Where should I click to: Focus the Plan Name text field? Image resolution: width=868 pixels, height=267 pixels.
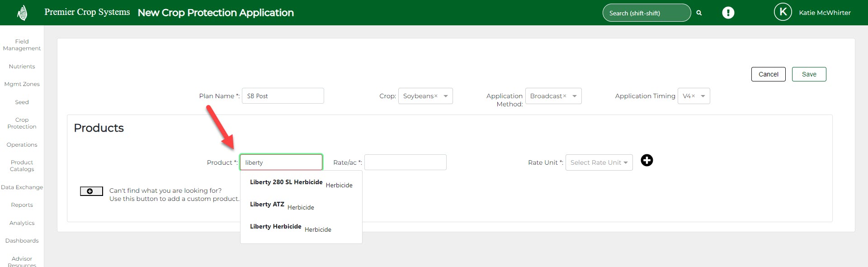pyautogui.click(x=283, y=96)
